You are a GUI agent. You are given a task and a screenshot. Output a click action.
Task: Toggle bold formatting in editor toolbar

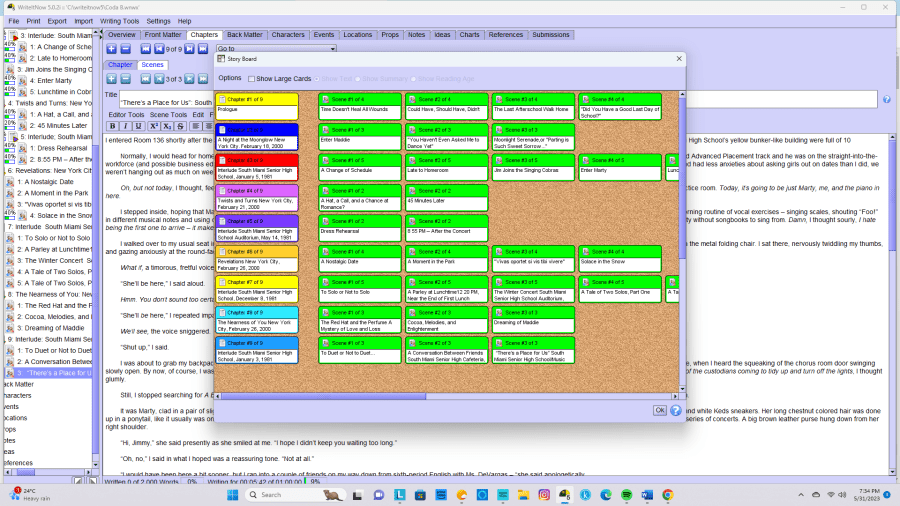point(113,126)
